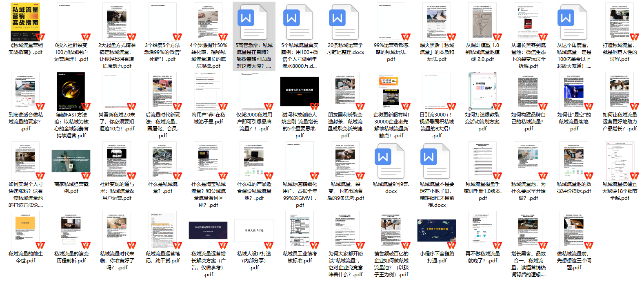Image resolution: width=644 pixels, height=291 pixels.
Task: Open the 私域标签精细化用户 pdf icon
Action: click(300, 160)
